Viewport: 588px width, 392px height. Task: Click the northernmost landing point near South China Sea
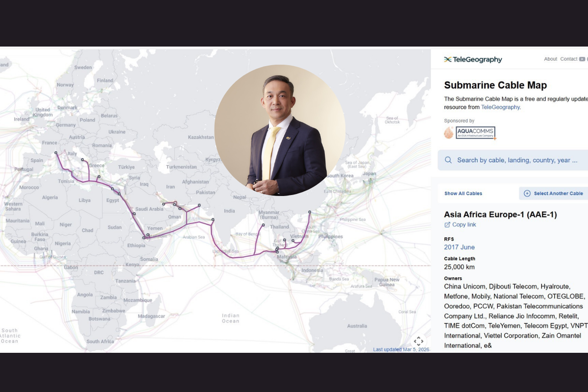coord(309,212)
